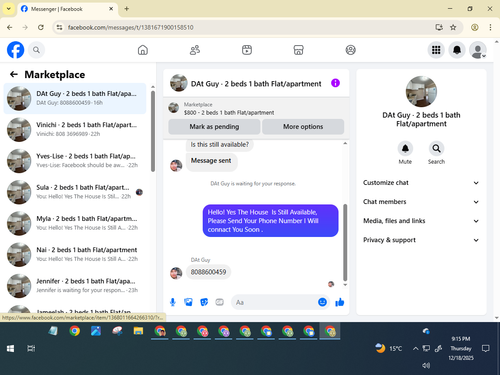
Task: Click the chat header title DAt Guy
Action: 256,84
